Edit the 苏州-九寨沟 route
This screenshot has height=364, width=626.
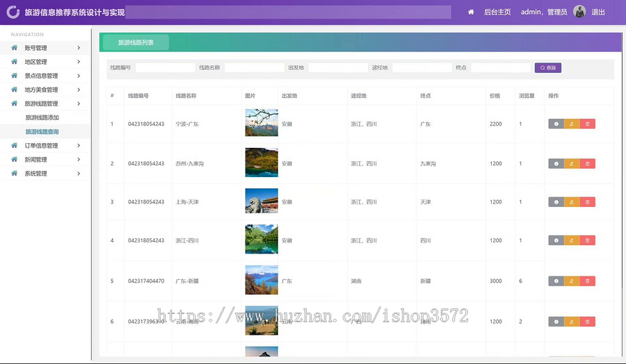click(x=572, y=163)
